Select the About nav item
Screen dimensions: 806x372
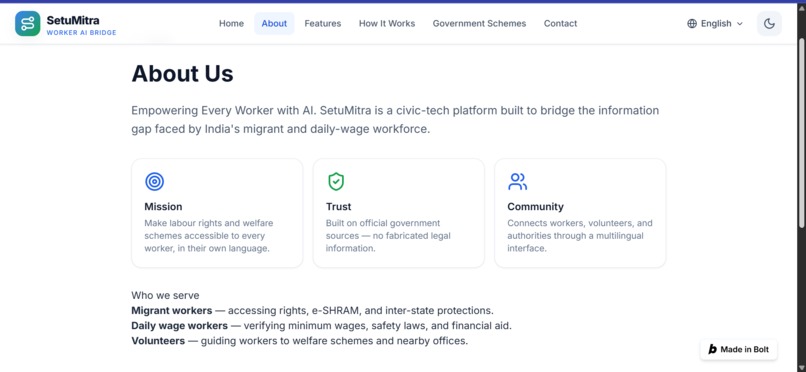click(x=274, y=24)
